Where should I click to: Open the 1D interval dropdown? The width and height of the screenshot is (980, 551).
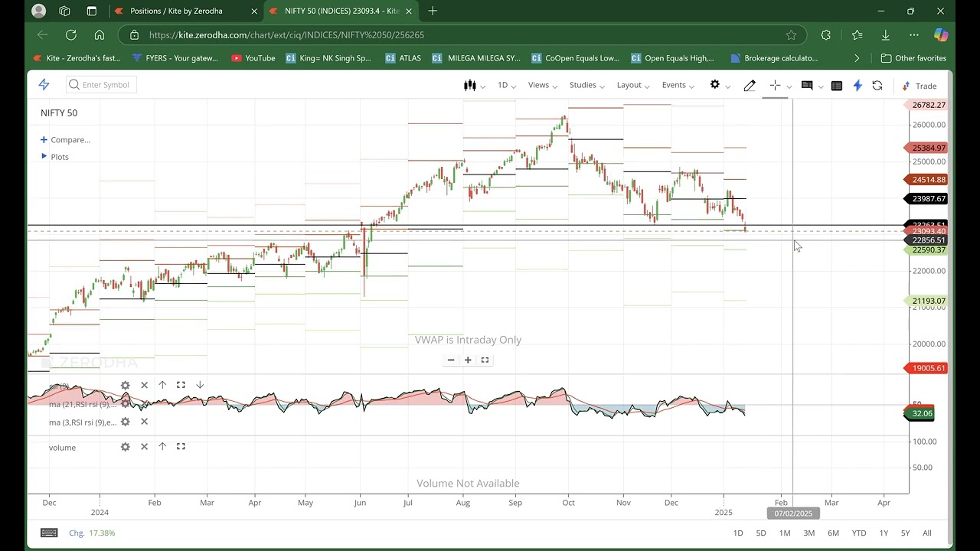pos(507,85)
